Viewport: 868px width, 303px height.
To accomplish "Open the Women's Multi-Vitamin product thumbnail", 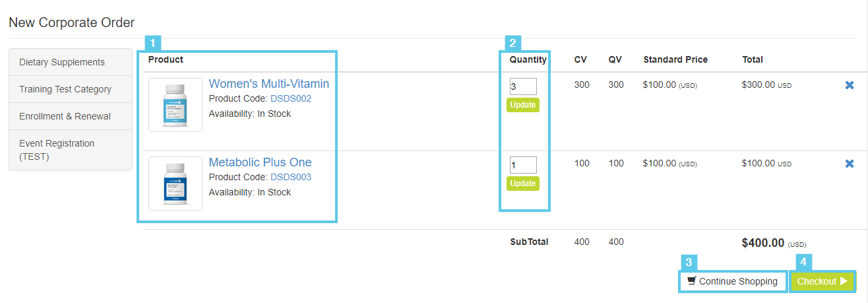I will (x=175, y=105).
